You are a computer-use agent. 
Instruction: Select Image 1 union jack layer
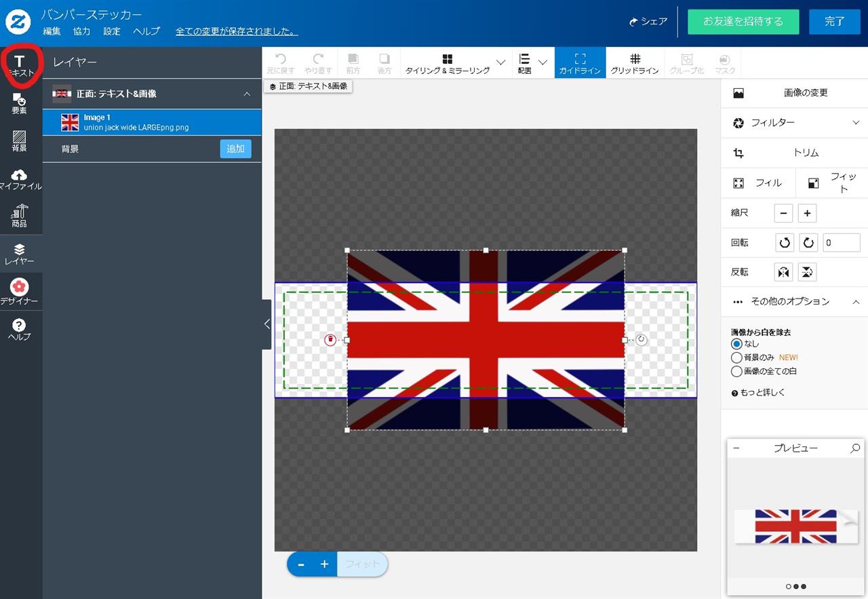pos(152,123)
